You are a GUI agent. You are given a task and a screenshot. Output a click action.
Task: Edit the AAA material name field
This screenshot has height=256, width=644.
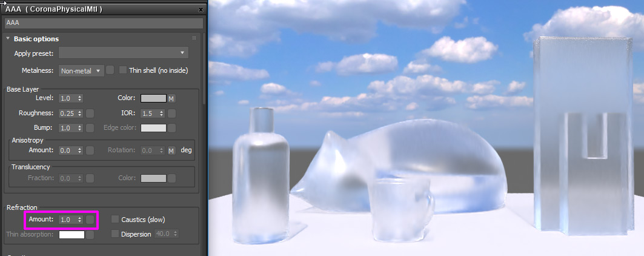104,23
